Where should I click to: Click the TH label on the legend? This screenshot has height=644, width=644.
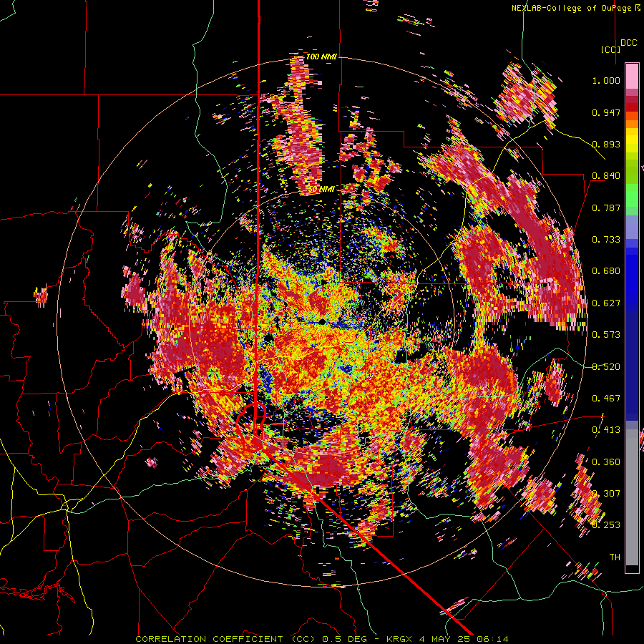pyautogui.click(x=615, y=557)
